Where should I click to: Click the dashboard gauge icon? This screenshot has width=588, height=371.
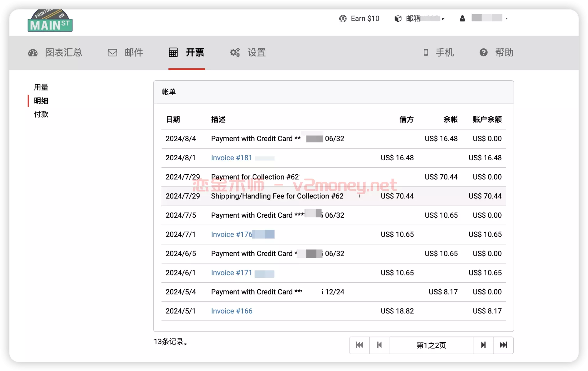coord(33,53)
